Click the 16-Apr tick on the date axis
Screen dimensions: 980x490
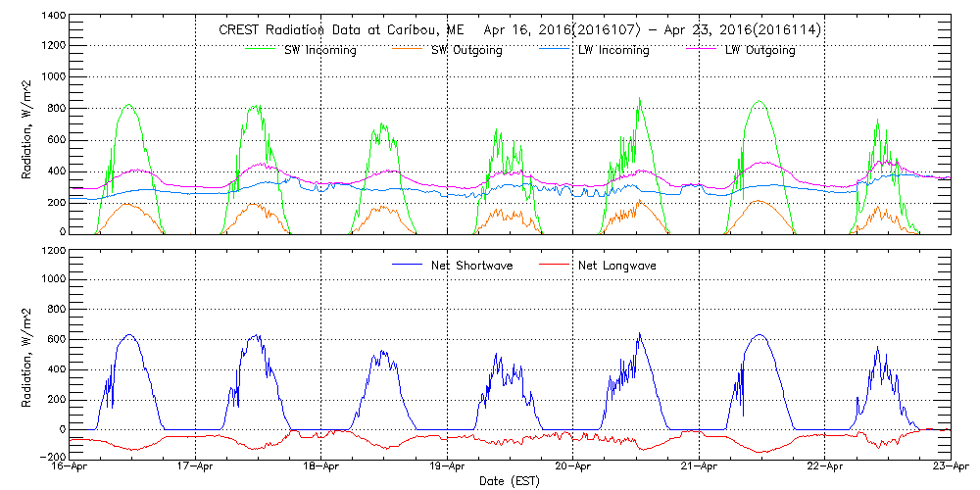[x=69, y=467]
